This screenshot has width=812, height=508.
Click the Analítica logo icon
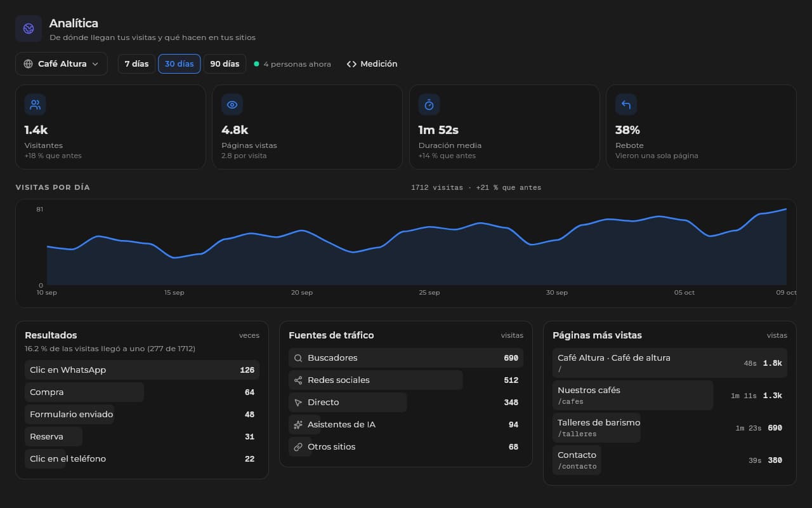point(29,29)
